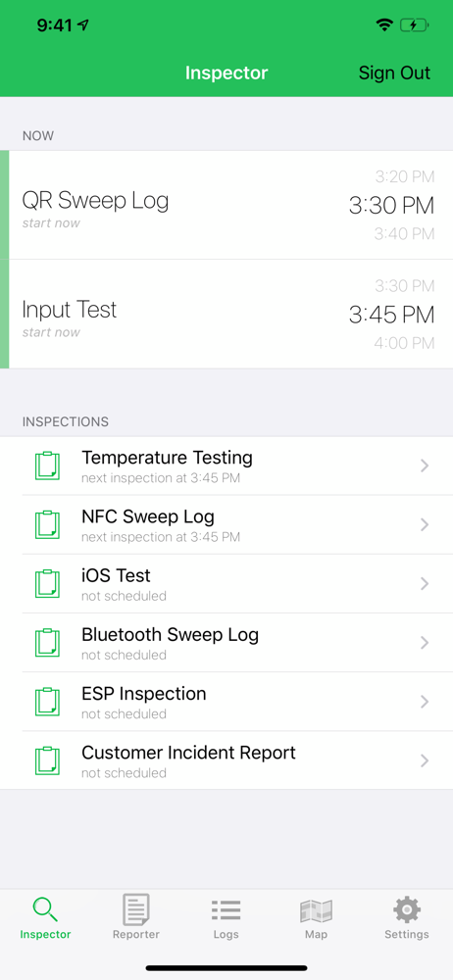Image resolution: width=453 pixels, height=980 pixels.
Task: Click the iOS Test clipboard icon
Action: (x=47, y=584)
